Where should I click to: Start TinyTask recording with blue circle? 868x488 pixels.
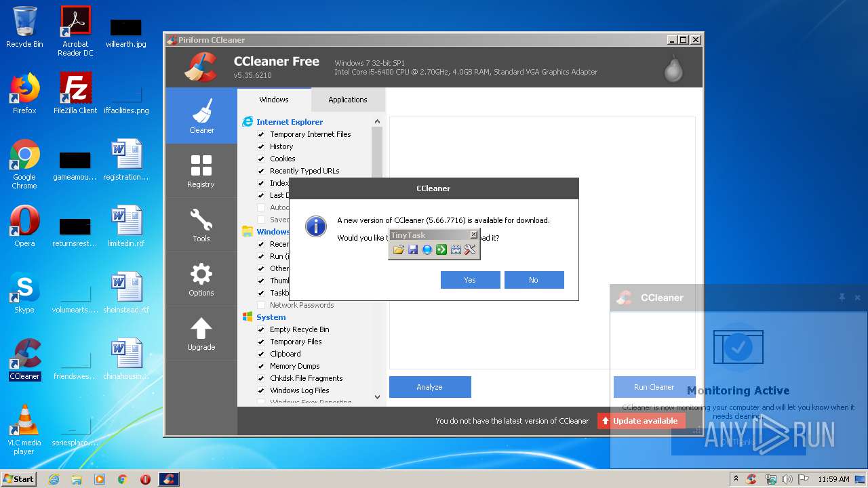427,250
